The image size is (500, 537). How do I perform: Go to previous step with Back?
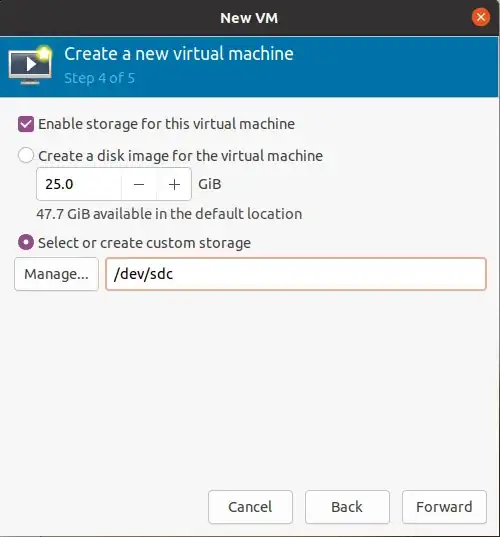pyautogui.click(x=347, y=507)
